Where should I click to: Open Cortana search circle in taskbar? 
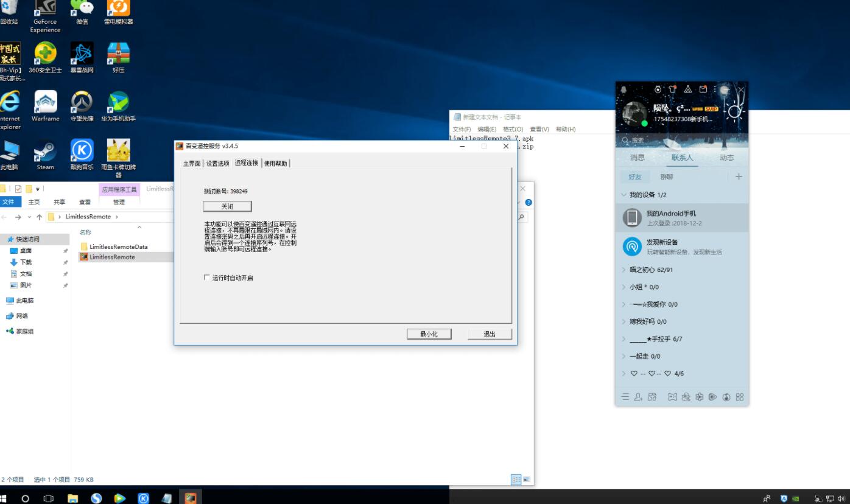[25, 498]
